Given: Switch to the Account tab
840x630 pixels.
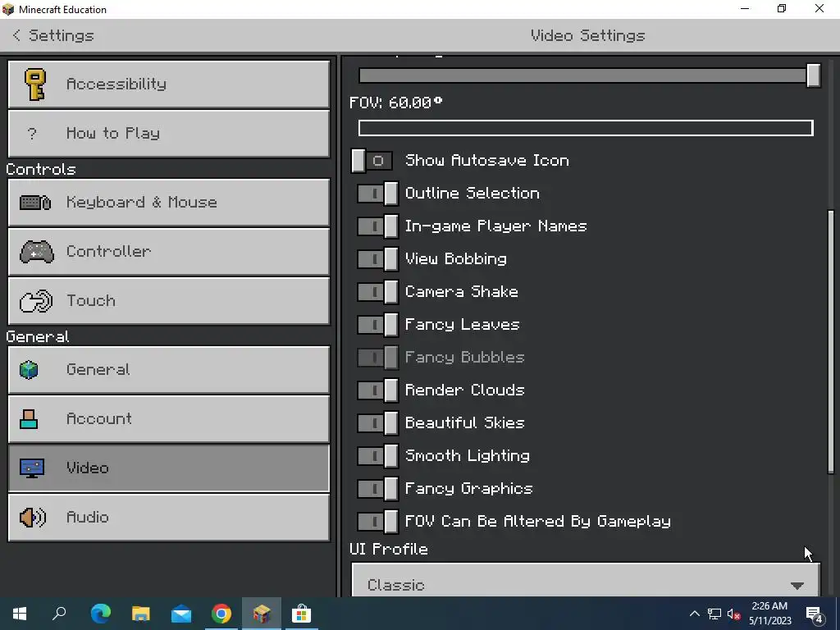Looking at the screenshot, I should pyautogui.click(x=169, y=419).
